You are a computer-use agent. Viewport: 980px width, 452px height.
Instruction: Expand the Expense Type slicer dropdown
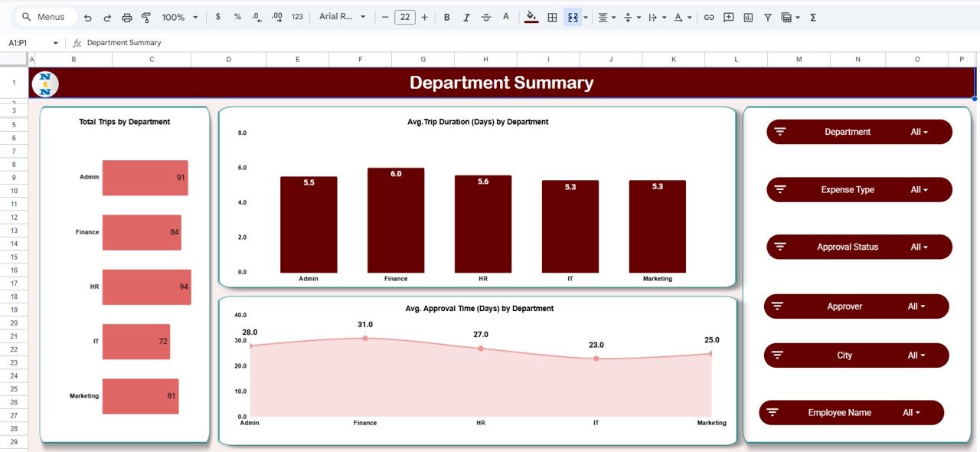[917, 189]
